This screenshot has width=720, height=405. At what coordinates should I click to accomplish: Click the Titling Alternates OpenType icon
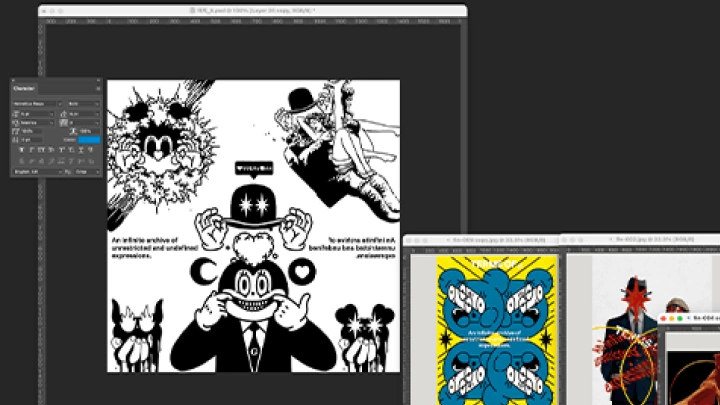point(71,161)
